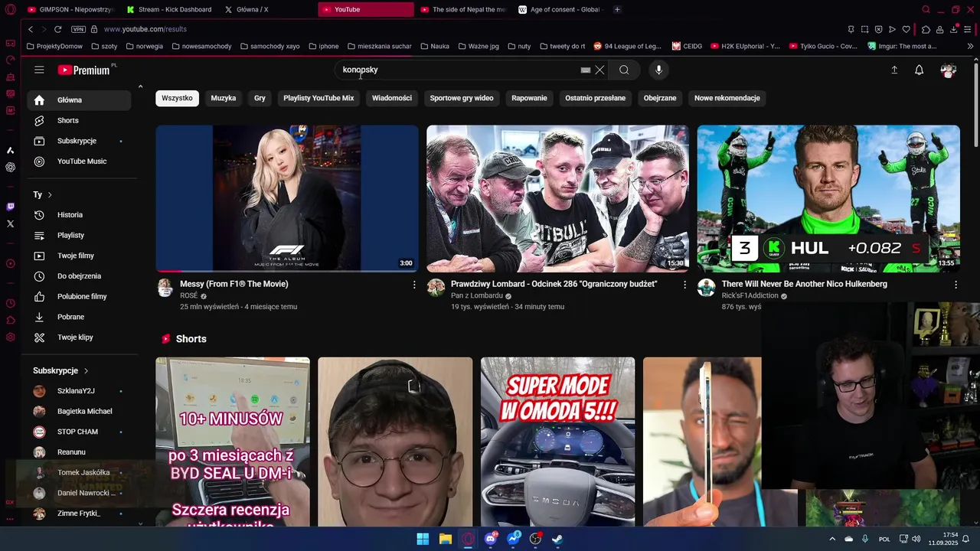Select the Wiadomości filter chip
Screen dimensions: 980x551
click(392, 98)
